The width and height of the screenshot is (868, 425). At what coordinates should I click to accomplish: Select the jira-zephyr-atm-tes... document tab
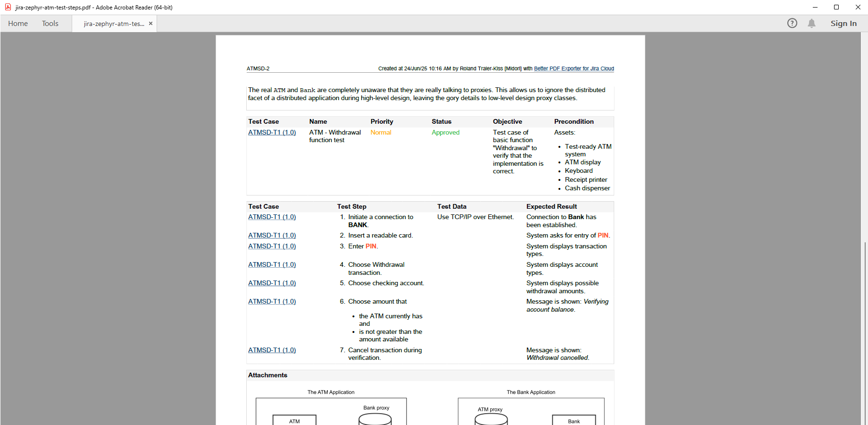coord(114,24)
